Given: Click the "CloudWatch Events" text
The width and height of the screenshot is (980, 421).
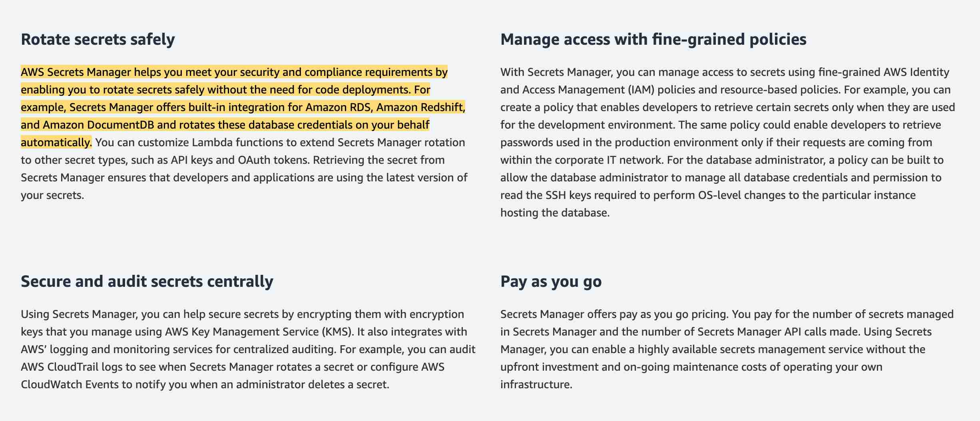Looking at the screenshot, I should [70, 385].
